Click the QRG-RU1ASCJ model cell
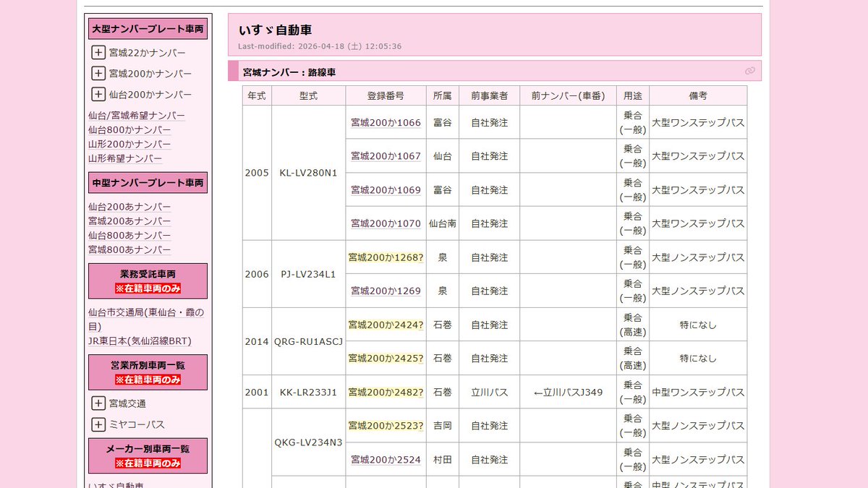 (x=308, y=341)
